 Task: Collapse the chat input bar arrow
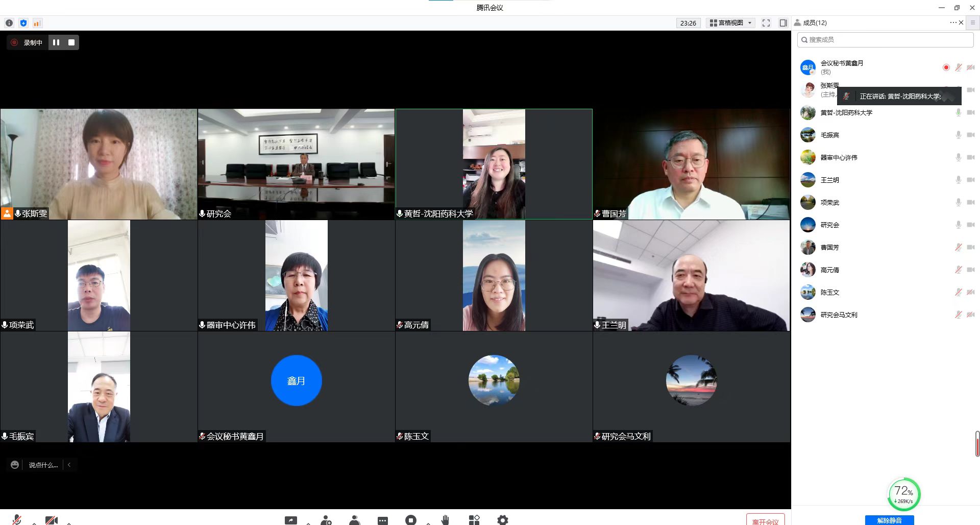[69, 465]
